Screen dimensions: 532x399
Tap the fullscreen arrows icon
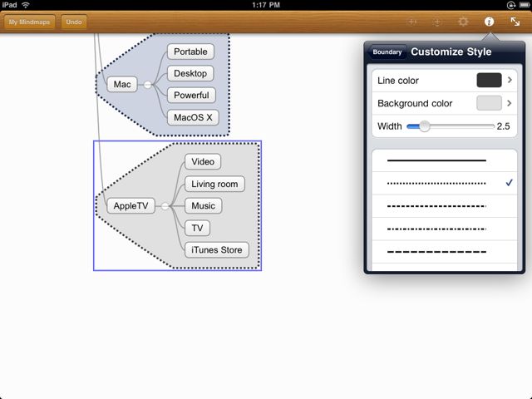pyautogui.click(x=515, y=22)
